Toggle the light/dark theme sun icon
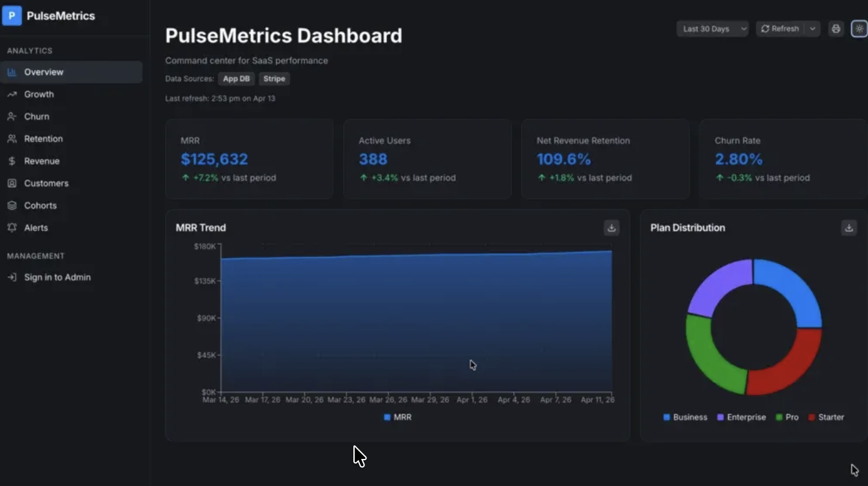868x486 pixels. 859,28
